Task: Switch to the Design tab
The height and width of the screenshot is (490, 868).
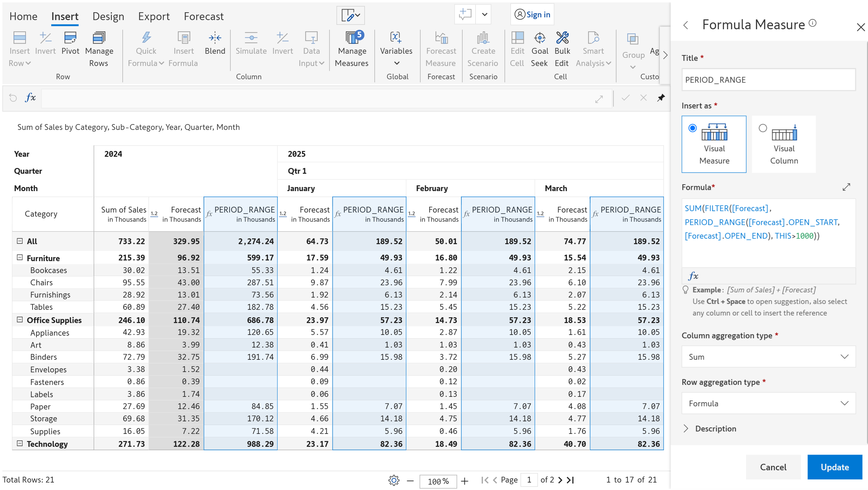Action: pos(108,16)
